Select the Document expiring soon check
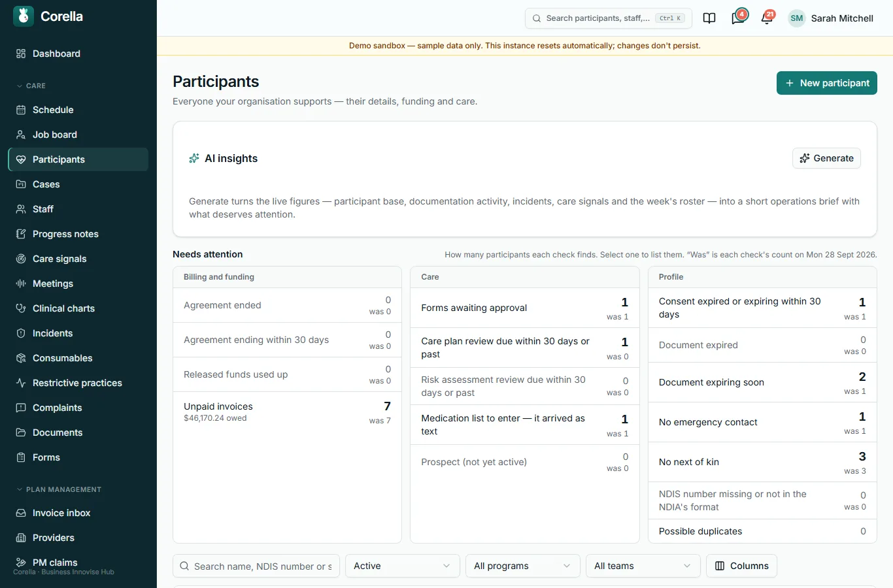 [x=762, y=382]
